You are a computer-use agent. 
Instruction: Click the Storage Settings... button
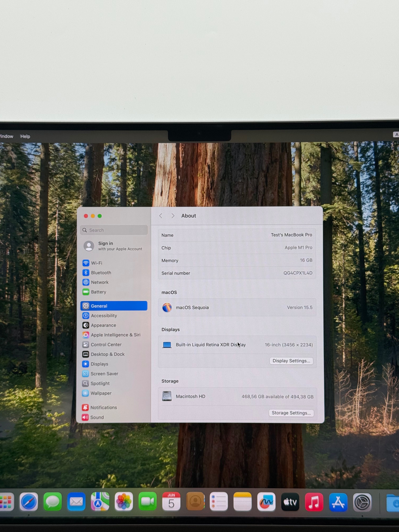pyautogui.click(x=291, y=413)
